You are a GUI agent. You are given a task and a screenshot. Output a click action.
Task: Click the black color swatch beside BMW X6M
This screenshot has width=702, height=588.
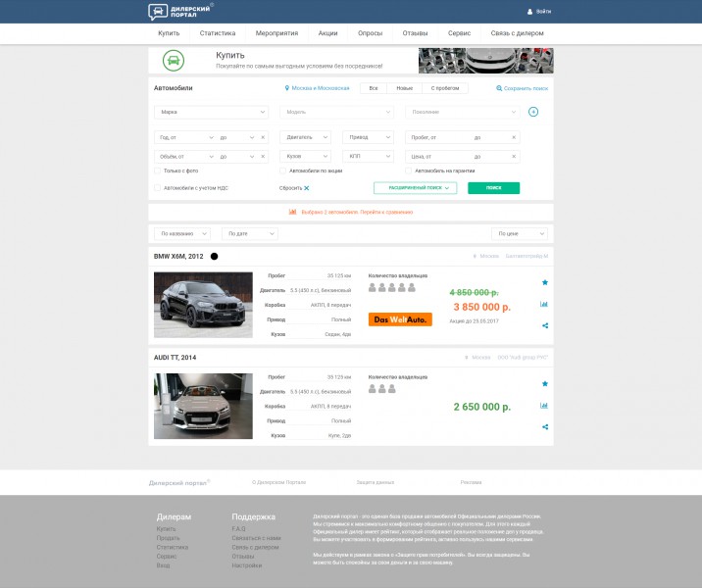click(214, 257)
